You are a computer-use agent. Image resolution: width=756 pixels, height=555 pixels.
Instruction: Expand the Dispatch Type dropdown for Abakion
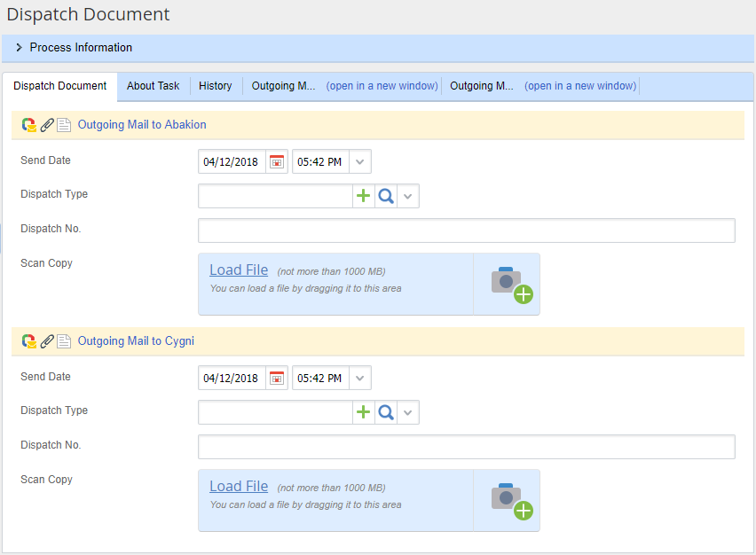407,196
